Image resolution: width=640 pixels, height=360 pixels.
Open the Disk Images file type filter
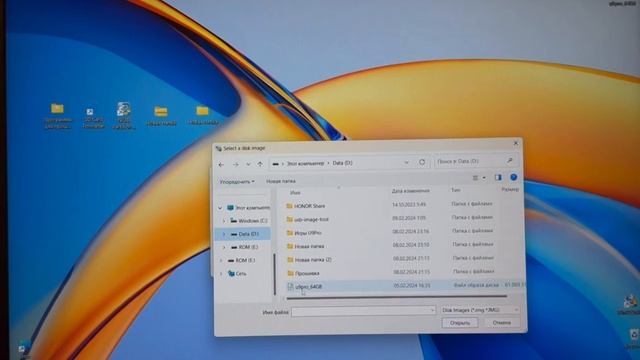(x=480, y=310)
